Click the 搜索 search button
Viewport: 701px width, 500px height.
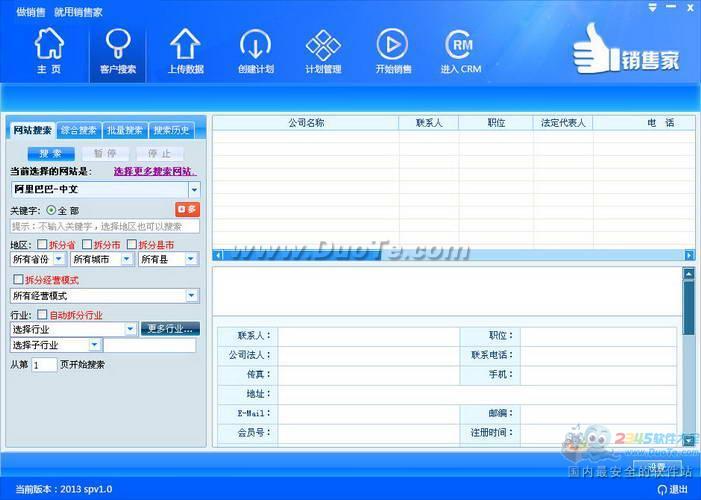(51, 153)
